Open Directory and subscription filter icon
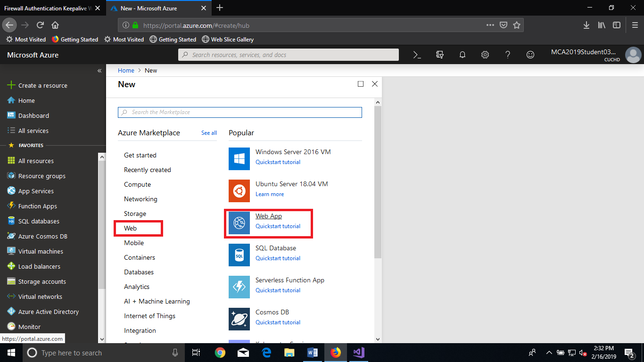The image size is (644, 362). 440,55
